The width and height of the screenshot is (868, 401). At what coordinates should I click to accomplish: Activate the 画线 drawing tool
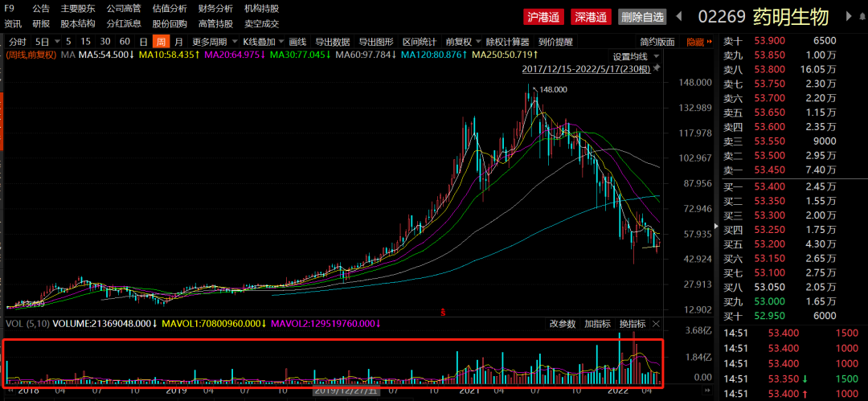coord(297,42)
